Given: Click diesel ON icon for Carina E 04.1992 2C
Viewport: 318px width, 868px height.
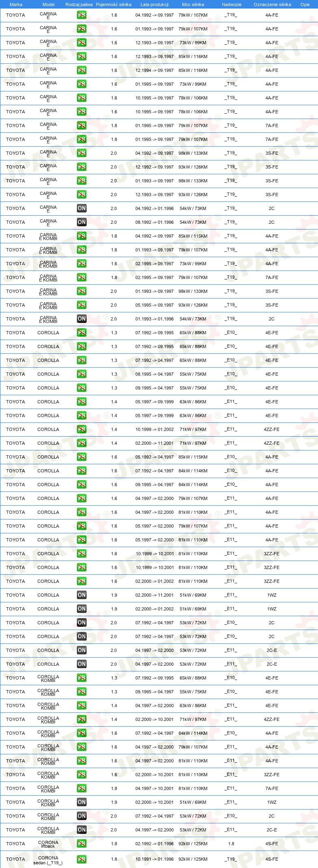Looking at the screenshot, I should tap(82, 208).
